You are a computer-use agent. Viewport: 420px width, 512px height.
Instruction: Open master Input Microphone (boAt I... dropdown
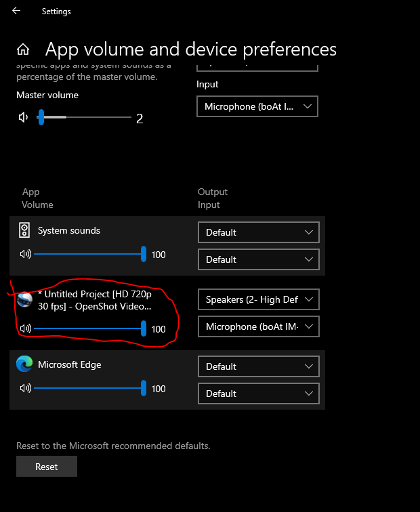pos(257,106)
